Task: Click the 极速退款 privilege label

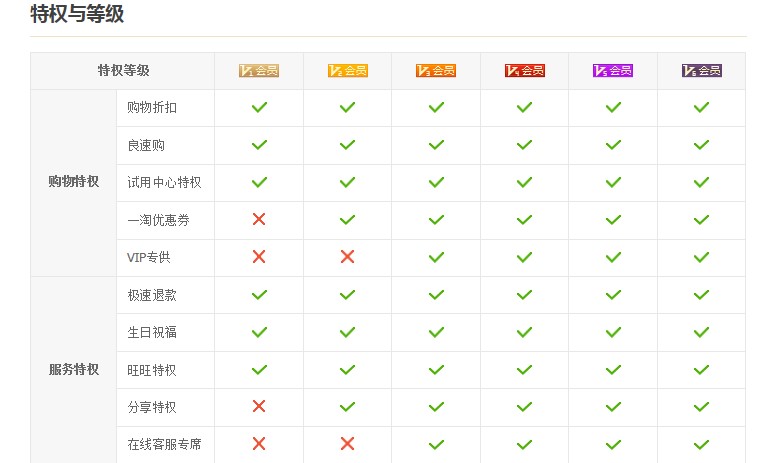Action: [x=152, y=295]
